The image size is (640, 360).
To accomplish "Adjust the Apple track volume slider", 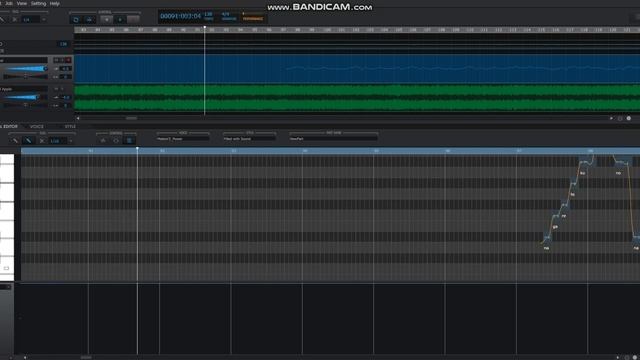I will (22, 97).
